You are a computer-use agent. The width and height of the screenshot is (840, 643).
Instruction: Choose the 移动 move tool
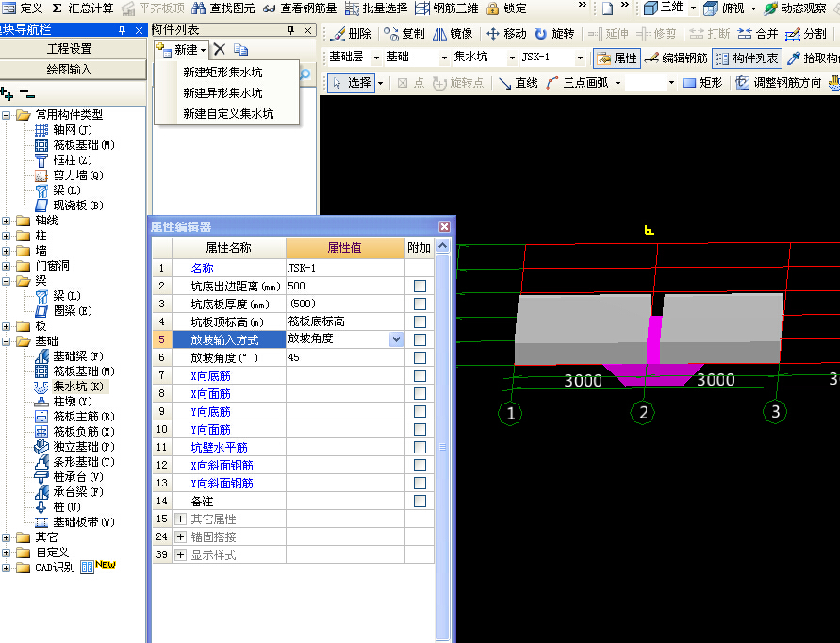coord(507,34)
